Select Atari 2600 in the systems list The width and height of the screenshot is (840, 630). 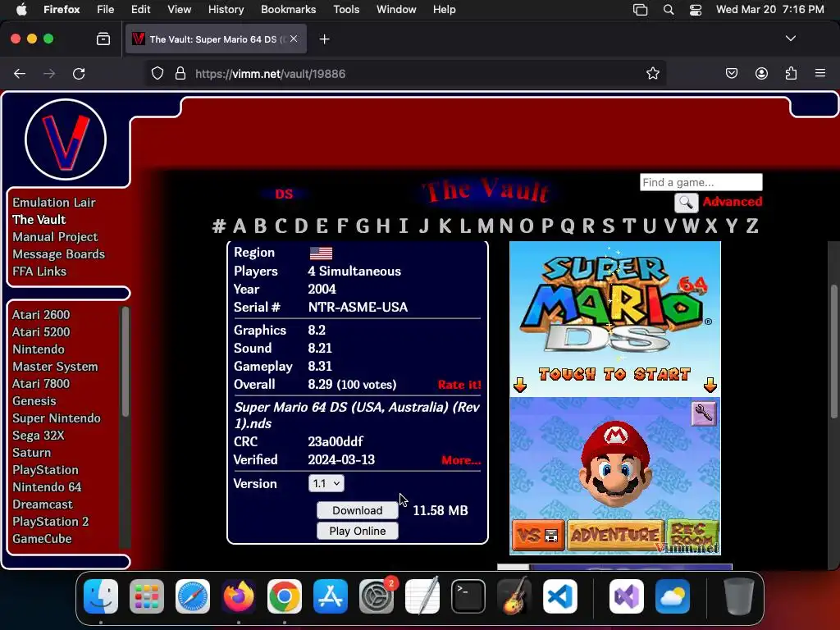click(41, 314)
